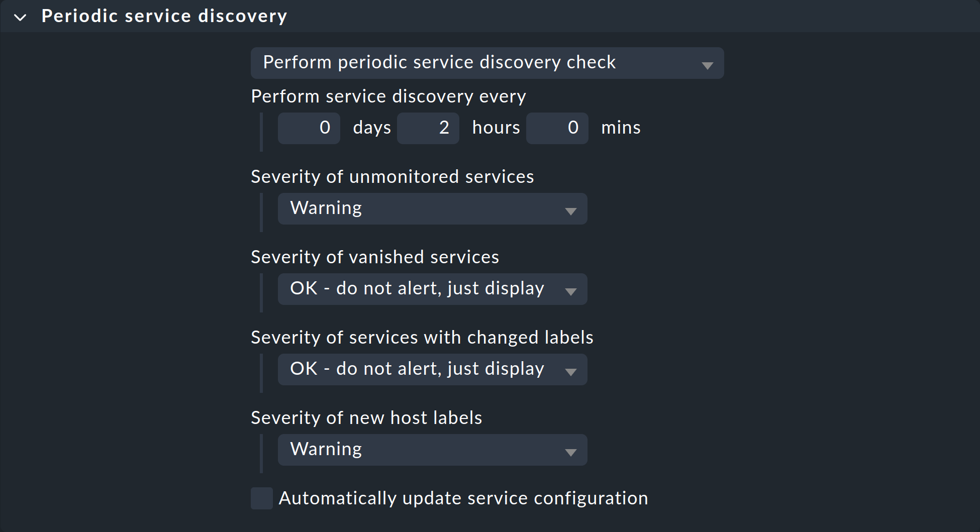Image resolution: width=980 pixels, height=532 pixels.
Task: Click the chevron beside Periodic service discovery heading
Action: point(21,17)
